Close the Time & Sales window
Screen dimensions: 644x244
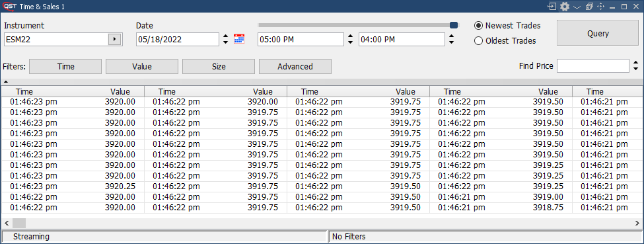[x=636, y=7]
